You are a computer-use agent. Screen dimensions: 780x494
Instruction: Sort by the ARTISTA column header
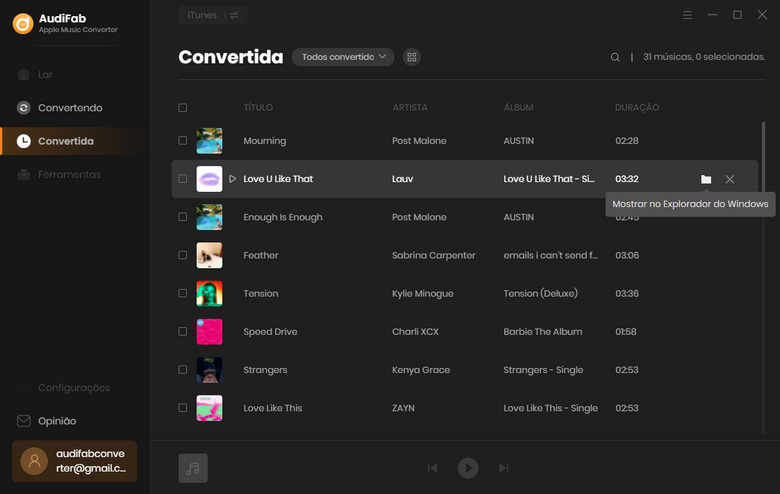tap(410, 107)
